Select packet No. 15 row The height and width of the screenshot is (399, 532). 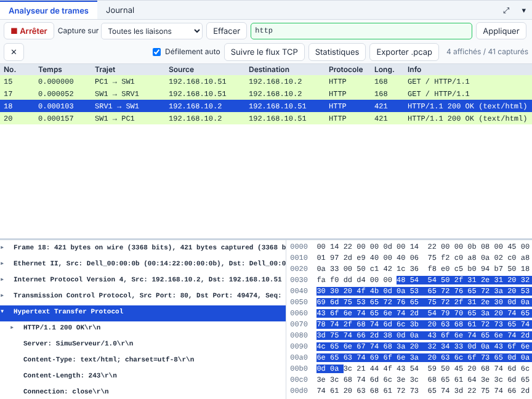pyautogui.click(x=266, y=81)
